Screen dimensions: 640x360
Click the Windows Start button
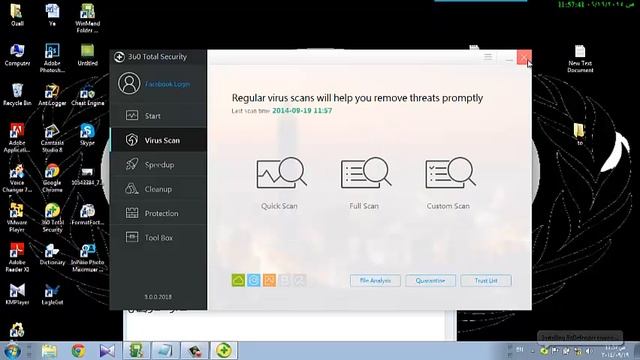click(x=11, y=351)
